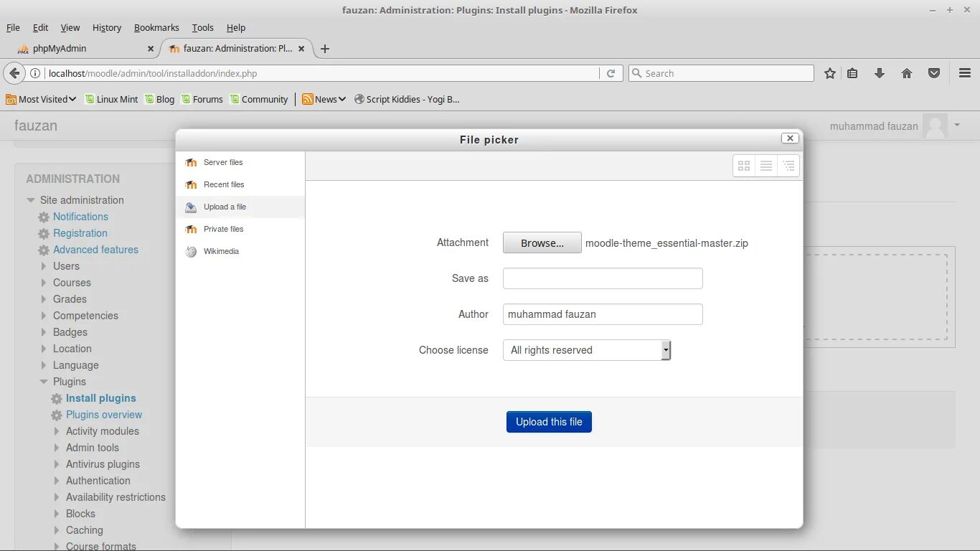Open Most Visited bookmarks dropdown

[x=41, y=99]
